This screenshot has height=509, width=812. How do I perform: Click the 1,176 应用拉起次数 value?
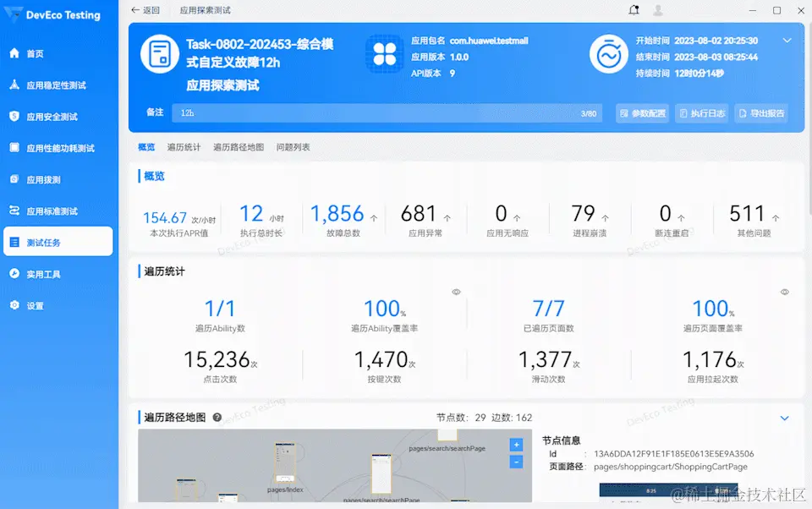[x=710, y=359]
